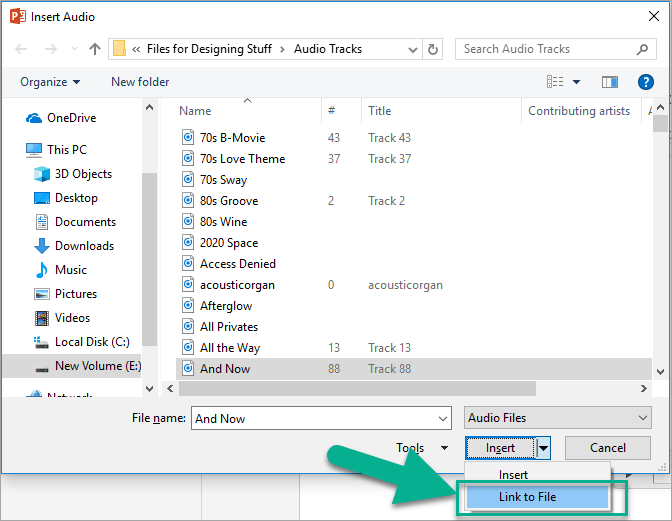
Task: Choose Insert from the dropdown menu
Action: tap(537, 475)
